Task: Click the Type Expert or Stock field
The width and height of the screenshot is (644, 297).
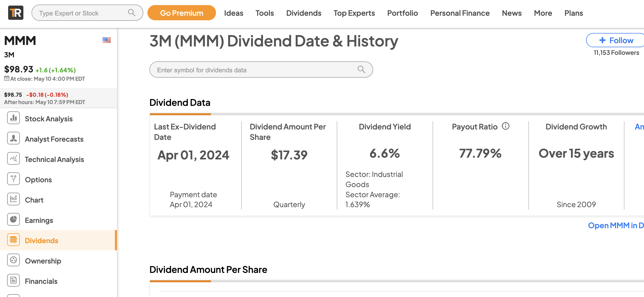Action: click(x=87, y=13)
